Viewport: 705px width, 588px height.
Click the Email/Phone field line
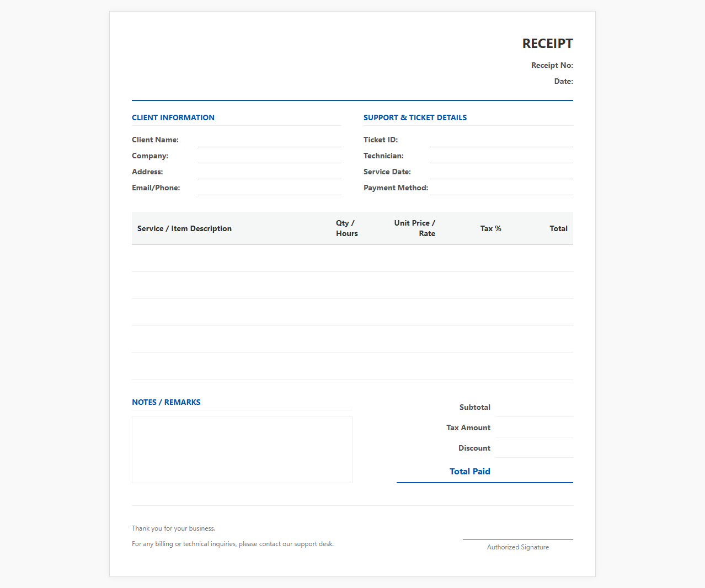pos(270,188)
